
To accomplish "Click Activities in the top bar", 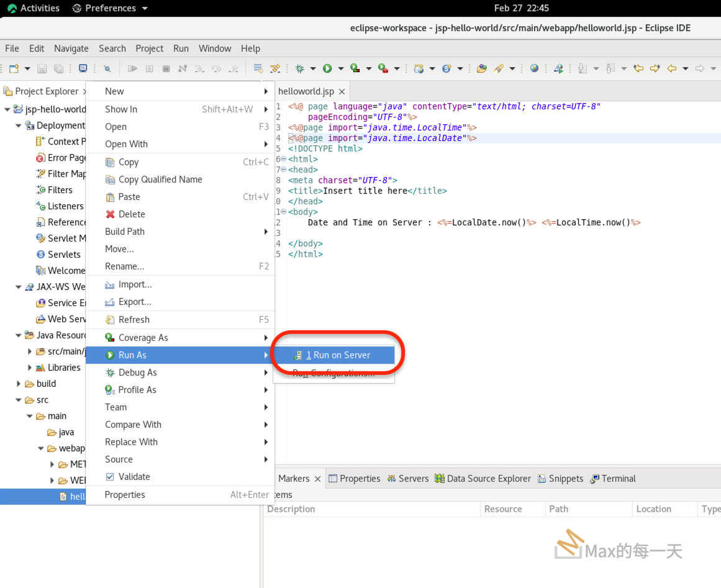I will point(33,8).
